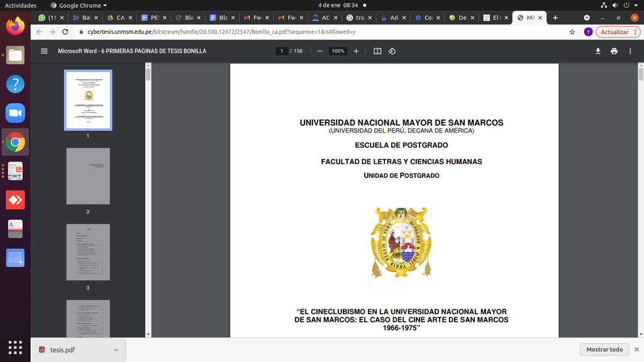Close the downloads bar
This screenshot has width=644, height=362.
coord(636,349)
